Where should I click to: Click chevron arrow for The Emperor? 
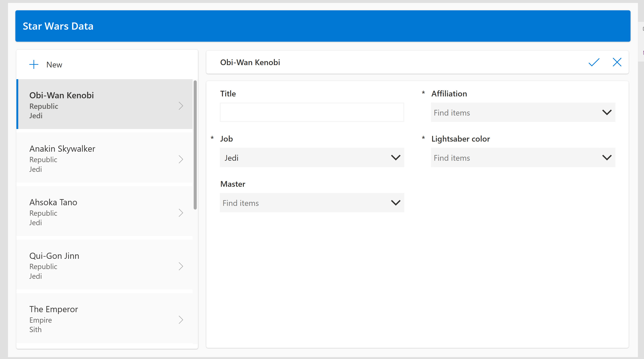181,320
